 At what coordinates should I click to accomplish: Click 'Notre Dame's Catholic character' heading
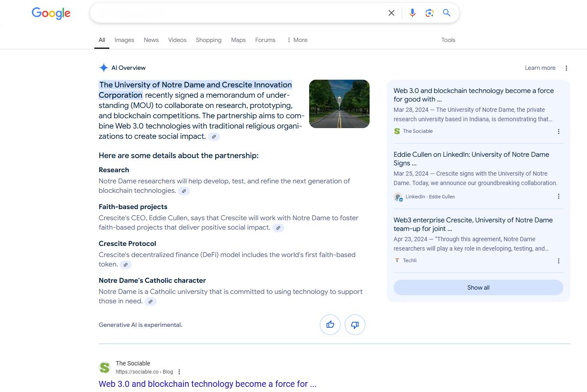(x=152, y=281)
